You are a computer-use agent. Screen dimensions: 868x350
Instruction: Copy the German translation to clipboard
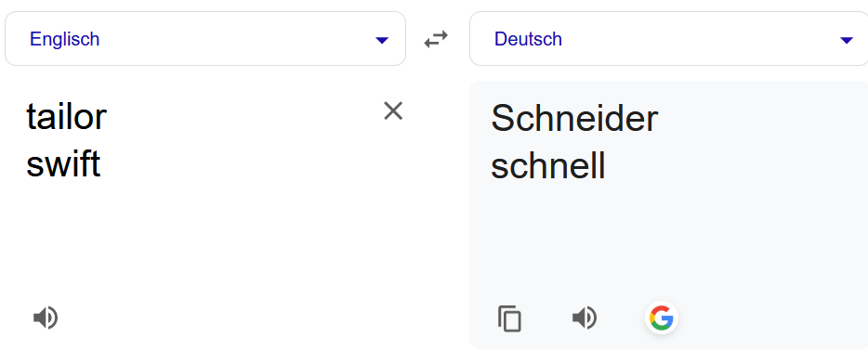509,318
